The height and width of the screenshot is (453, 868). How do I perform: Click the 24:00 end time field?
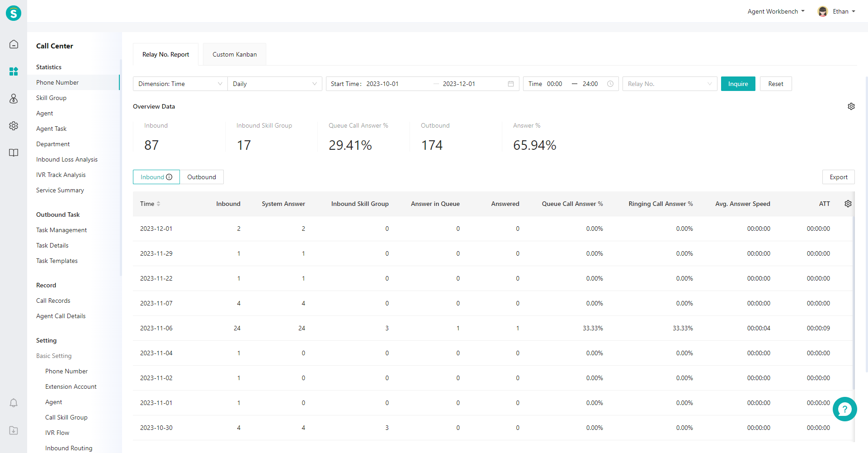click(590, 84)
